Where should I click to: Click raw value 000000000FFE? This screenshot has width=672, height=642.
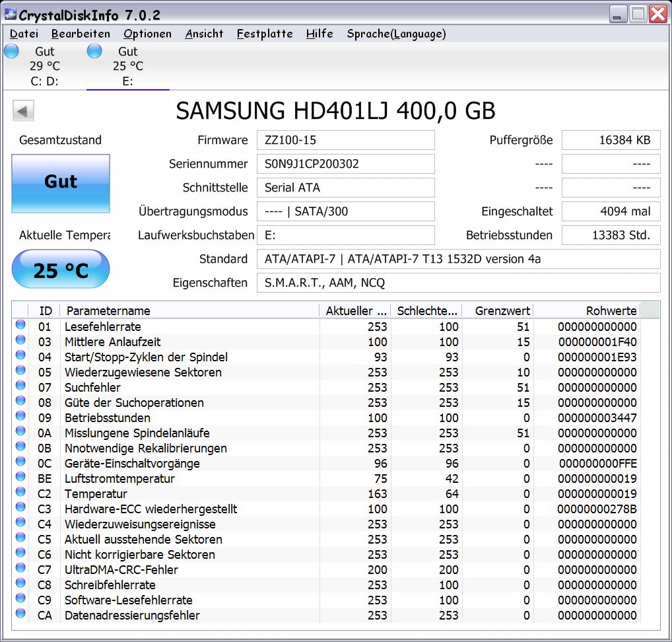pos(598,464)
